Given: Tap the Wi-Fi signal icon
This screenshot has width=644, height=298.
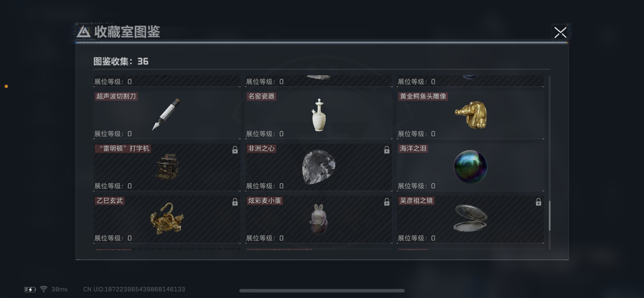Looking at the screenshot, I should (x=44, y=289).
